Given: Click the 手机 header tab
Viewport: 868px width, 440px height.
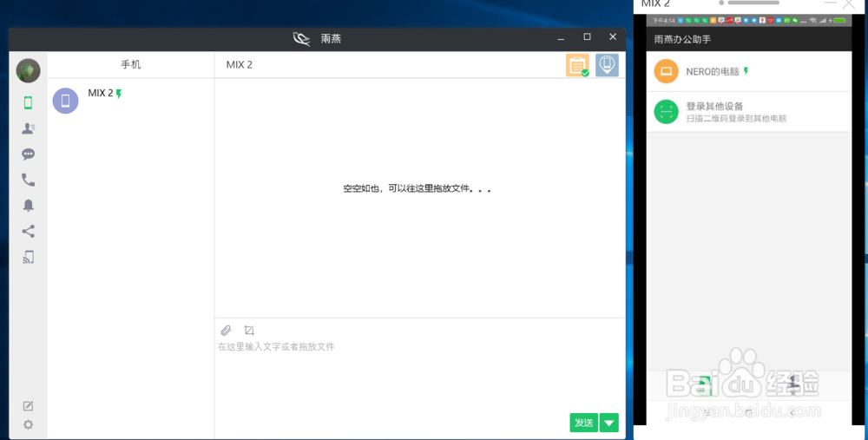Looking at the screenshot, I should click(x=131, y=65).
